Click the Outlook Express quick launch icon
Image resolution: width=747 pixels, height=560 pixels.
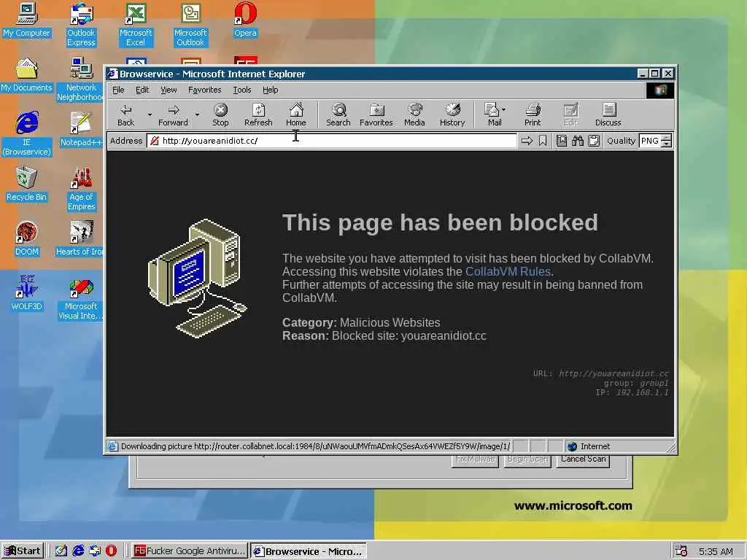tap(95, 551)
